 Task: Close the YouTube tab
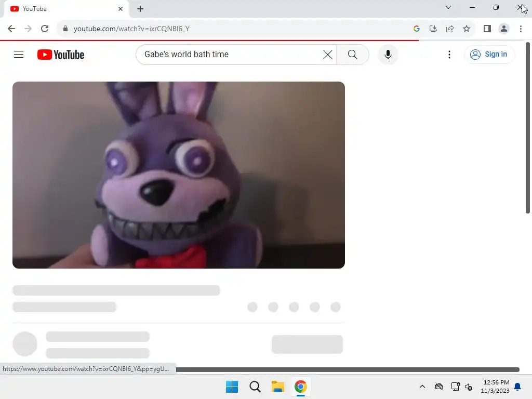pyautogui.click(x=120, y=9)
